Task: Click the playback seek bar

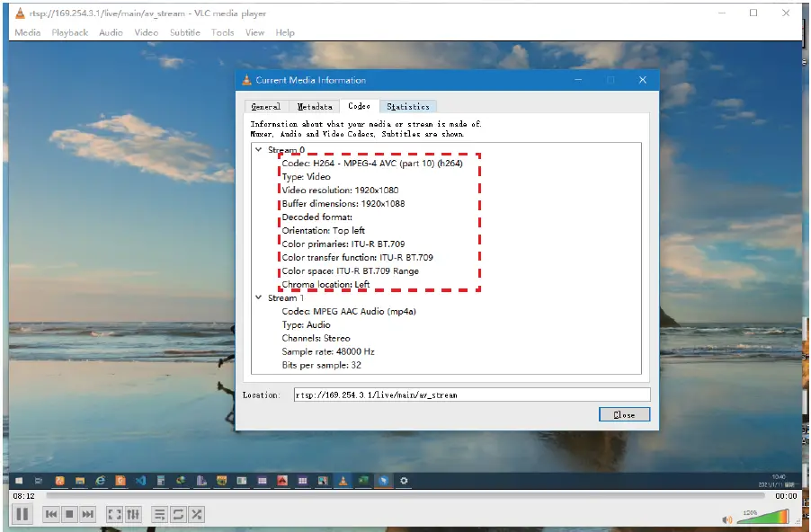Action: [405, 495]
